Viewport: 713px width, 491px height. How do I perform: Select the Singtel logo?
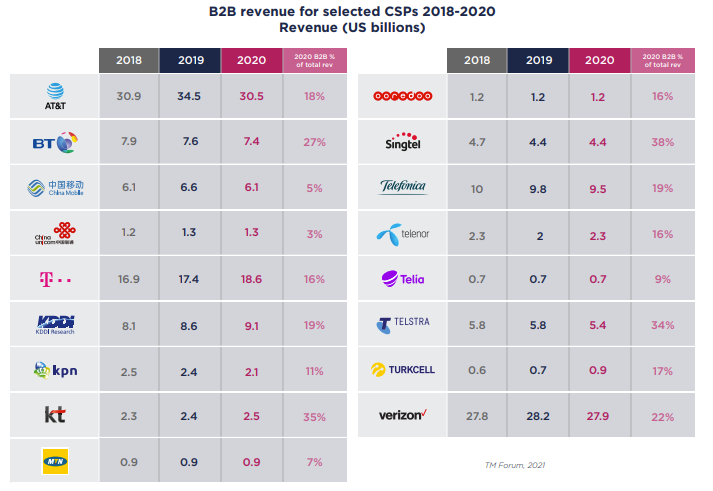402,141
